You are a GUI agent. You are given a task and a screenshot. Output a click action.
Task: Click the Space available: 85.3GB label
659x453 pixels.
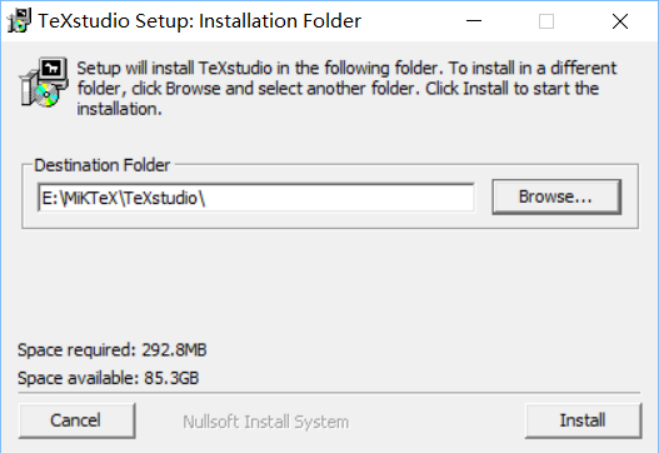click(x=108, y=378)
